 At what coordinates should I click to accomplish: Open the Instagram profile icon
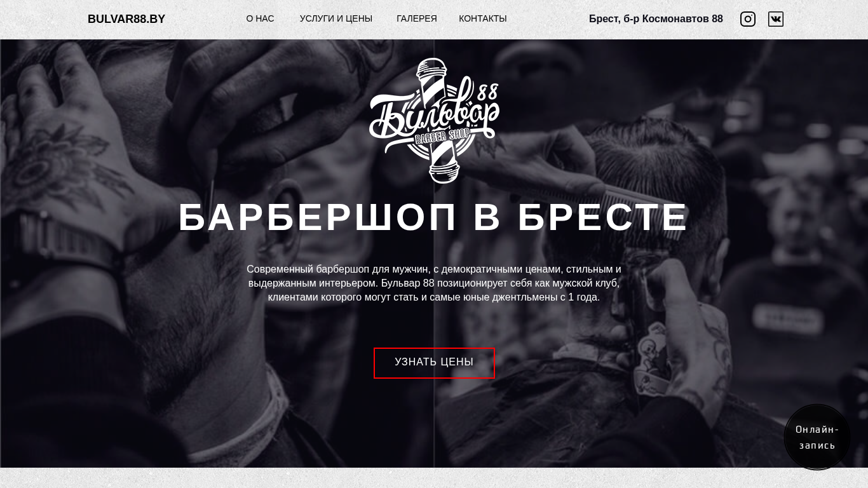click(748, 19)
